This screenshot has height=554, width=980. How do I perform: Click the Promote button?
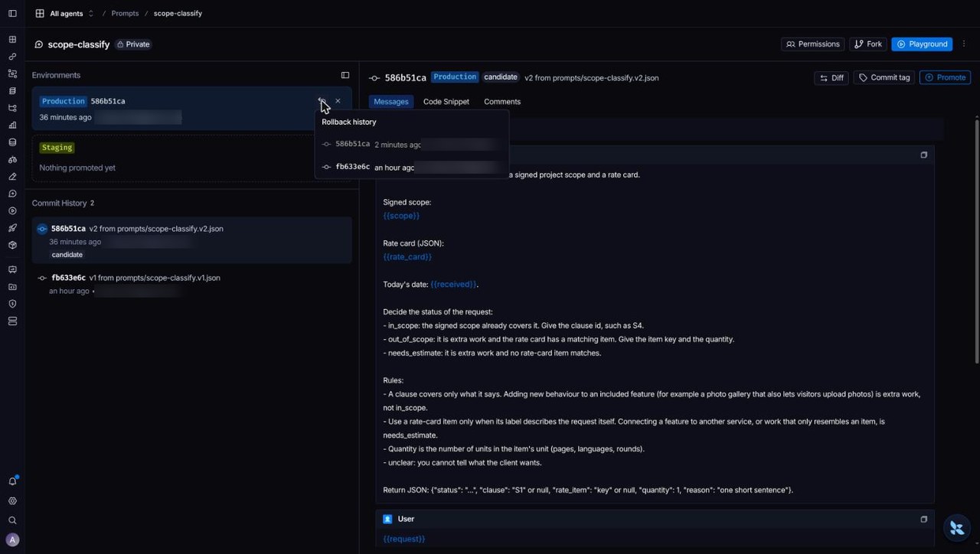click(x=945, y=77)
